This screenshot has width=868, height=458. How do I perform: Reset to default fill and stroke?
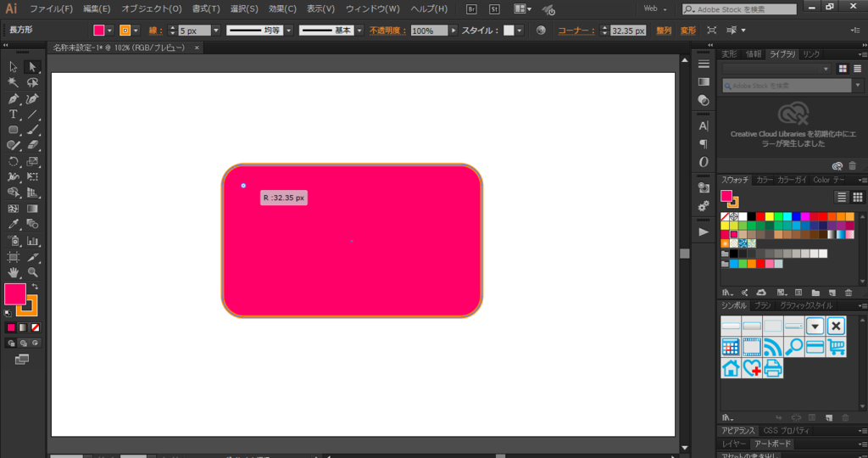click(x=8, y=313)
